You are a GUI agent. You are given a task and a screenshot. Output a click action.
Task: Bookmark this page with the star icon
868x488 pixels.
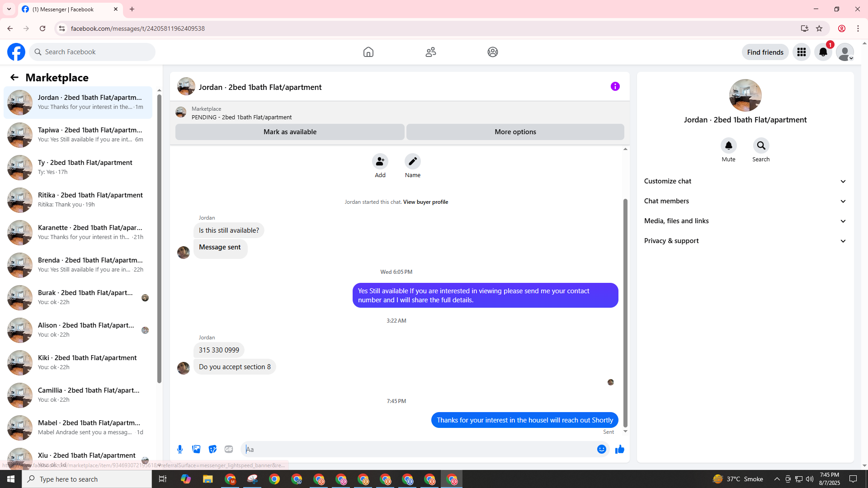pyautogui.click(x=819, y=28)
